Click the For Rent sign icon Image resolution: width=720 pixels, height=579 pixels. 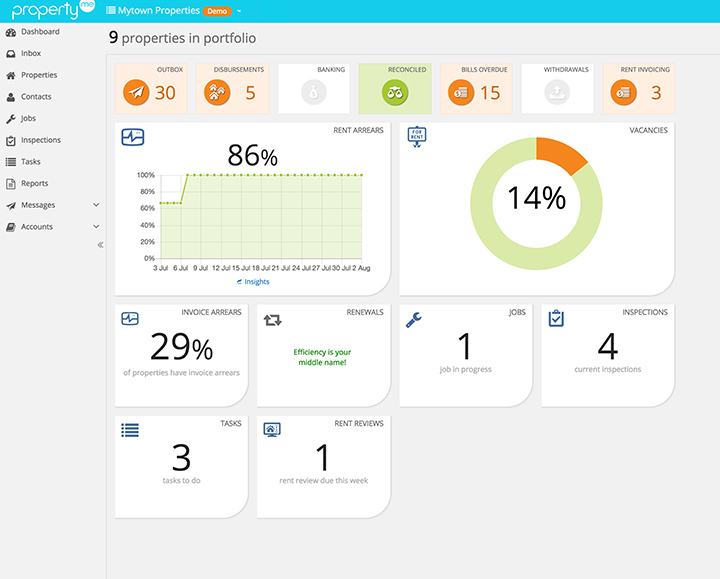pyautogui.click(x=417, y=136)
